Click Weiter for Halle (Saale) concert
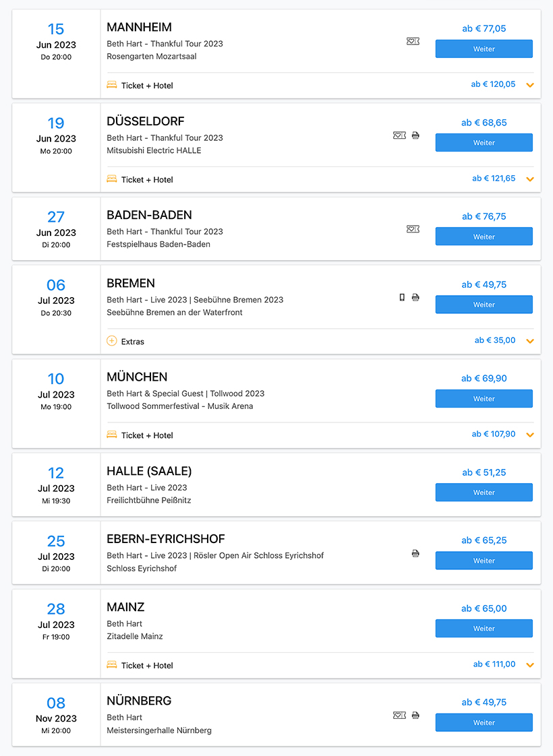 point(484,493)
